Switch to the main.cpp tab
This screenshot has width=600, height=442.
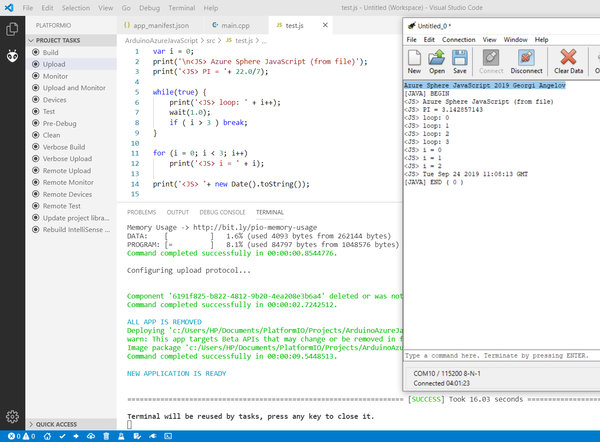(x=236, y=26)
